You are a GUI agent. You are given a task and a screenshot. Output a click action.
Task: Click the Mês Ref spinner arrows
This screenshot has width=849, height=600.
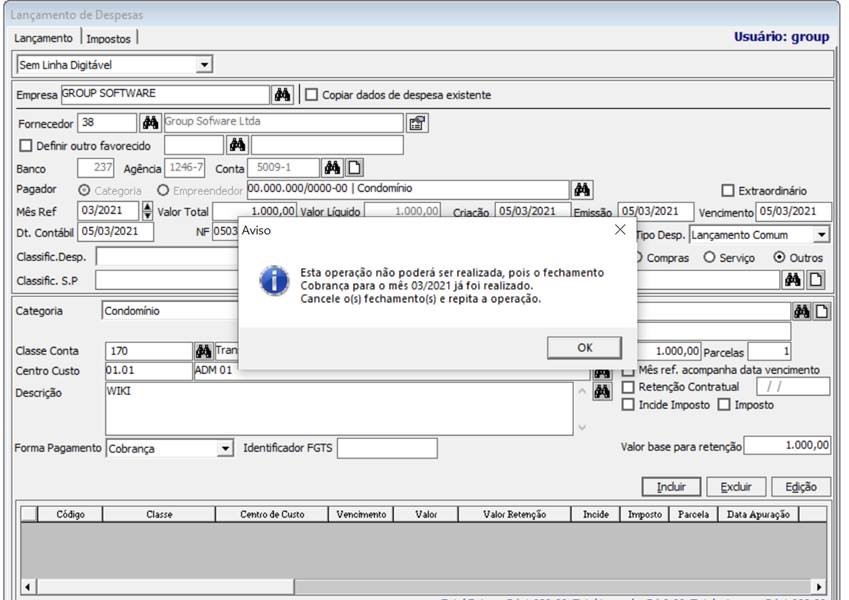pos(147,211)
